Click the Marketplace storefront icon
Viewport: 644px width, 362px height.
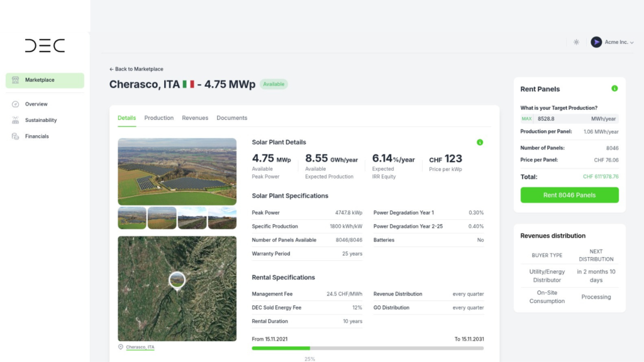(16, 80)
